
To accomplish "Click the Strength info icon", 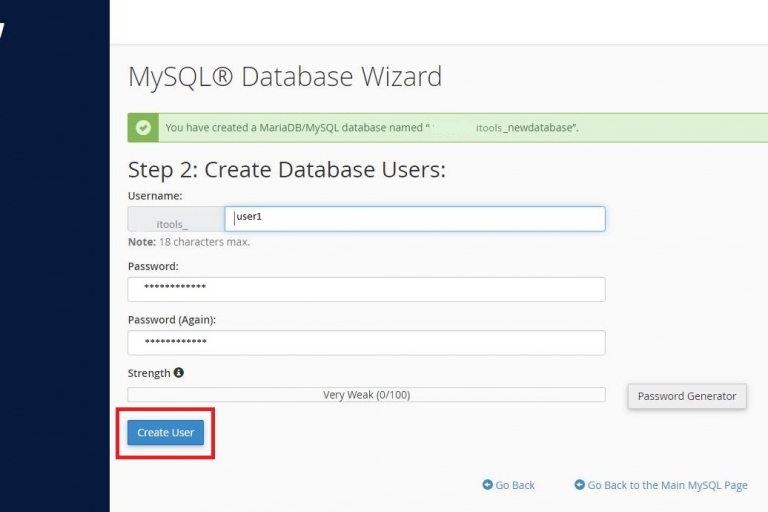I will click(179, 373).
